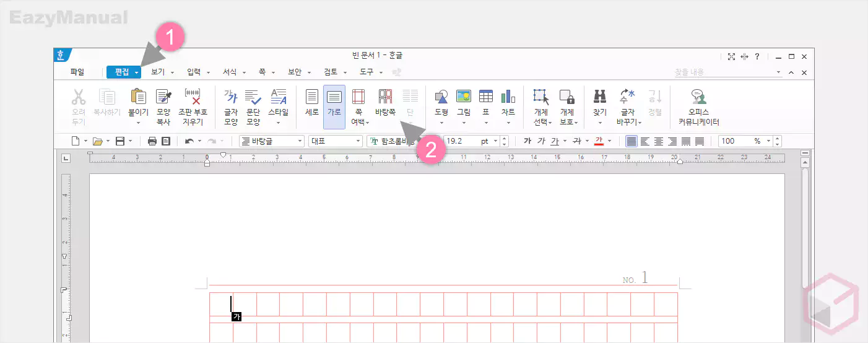Toggle strikethrough 가 formatting

click(x=576, y=141)
